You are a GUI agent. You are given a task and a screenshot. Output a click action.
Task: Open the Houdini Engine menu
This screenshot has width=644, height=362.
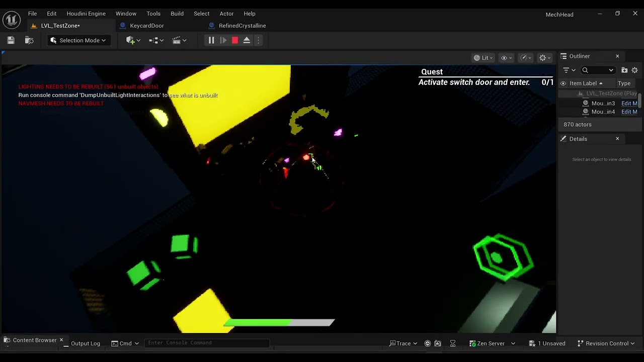click(x=86, y=14)
